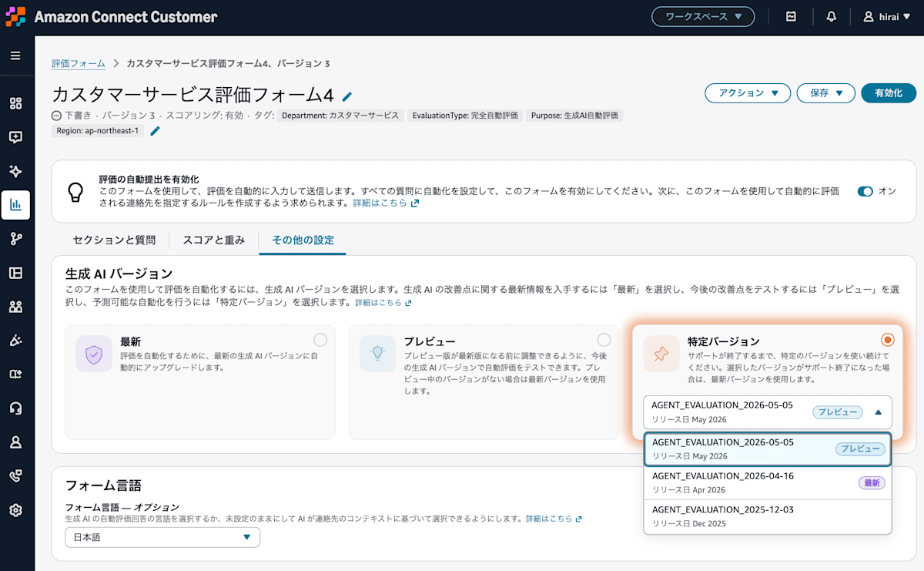Screen dimensions: 924x571
Task: Choose AGENT_EVALUATION_2025-12-03 from the list
Action: pos(768,516)
